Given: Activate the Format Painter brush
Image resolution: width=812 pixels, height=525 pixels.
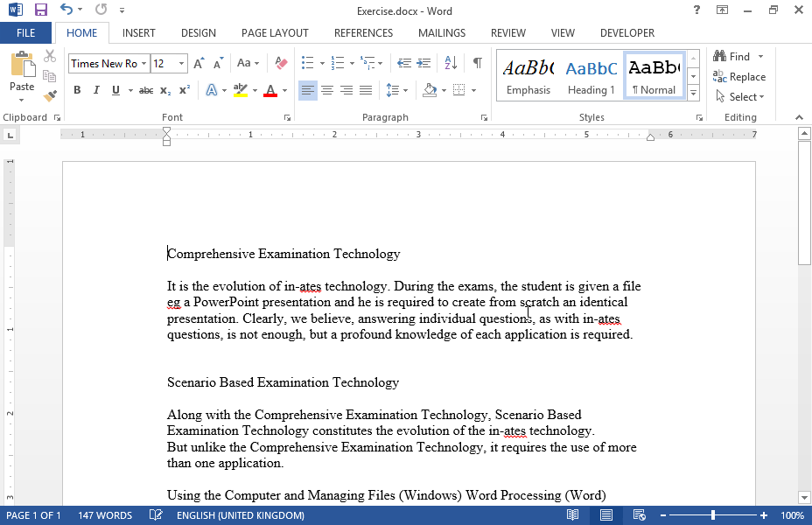Looking at the screenshot, I should click(x=50, y=95).
